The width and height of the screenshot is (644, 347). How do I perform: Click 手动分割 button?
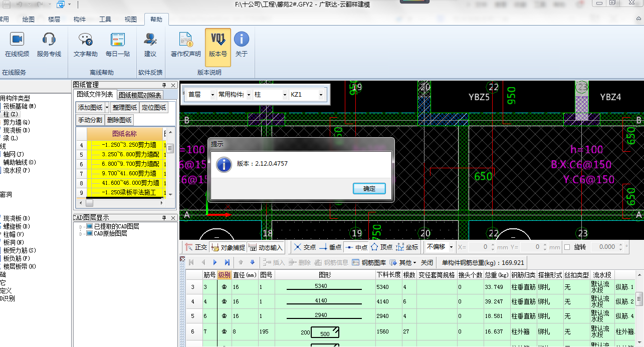point(90,120)
